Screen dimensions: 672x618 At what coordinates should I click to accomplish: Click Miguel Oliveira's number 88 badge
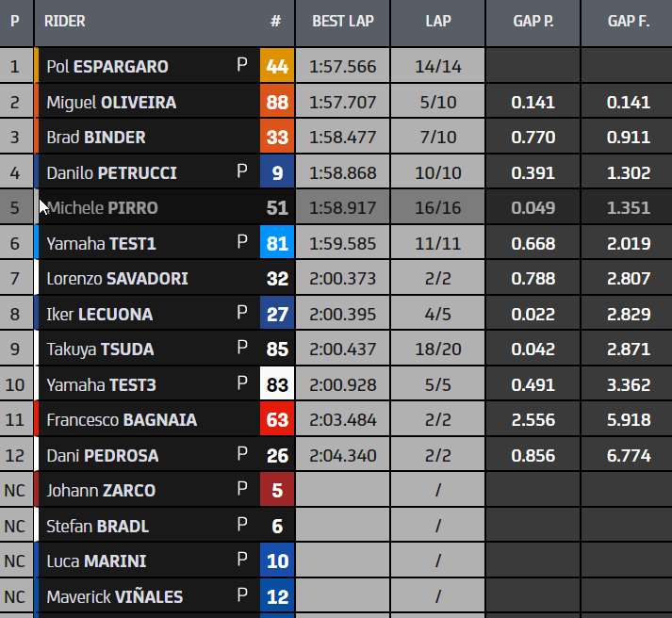pos(277,103)
